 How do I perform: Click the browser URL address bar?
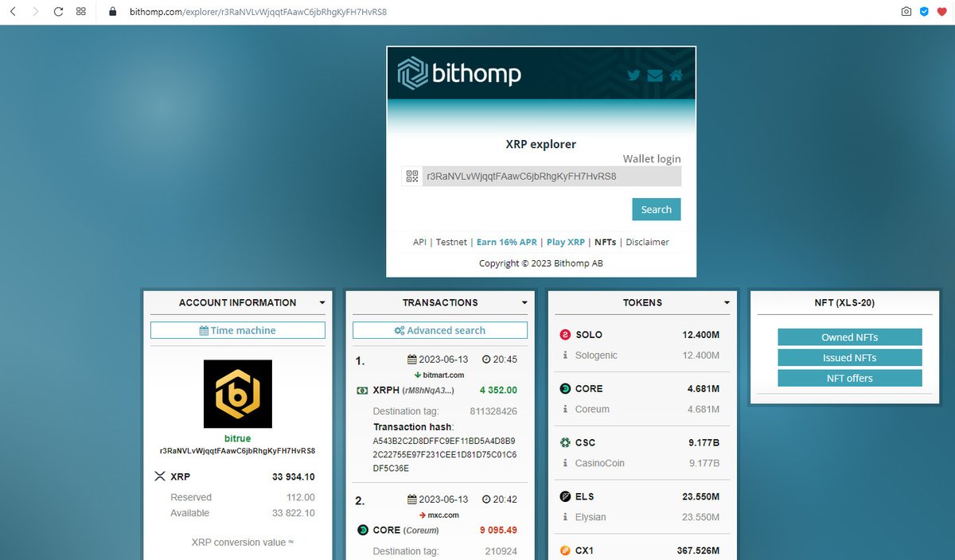point(258,12)
